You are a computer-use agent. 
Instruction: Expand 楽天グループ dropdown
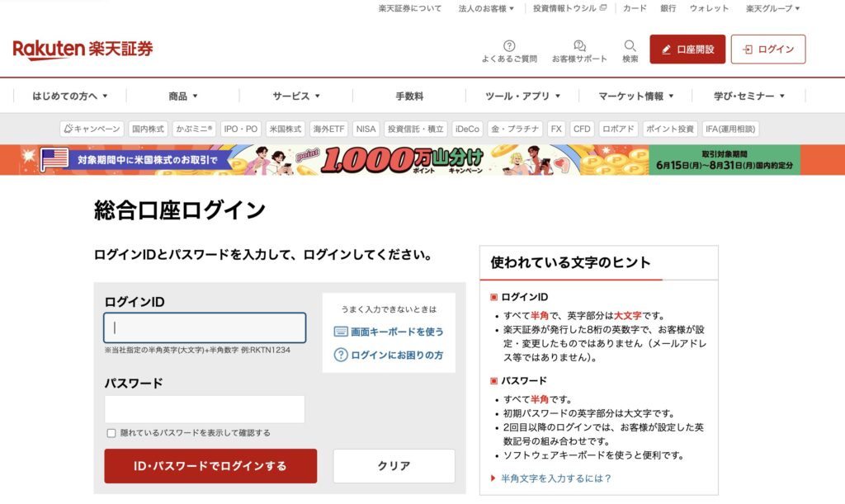[772, 8]
